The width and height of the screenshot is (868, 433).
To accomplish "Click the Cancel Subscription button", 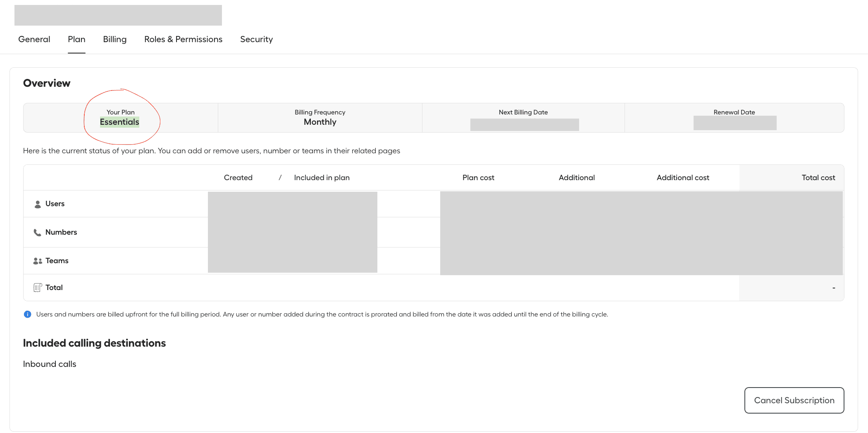I will [794, 400].
